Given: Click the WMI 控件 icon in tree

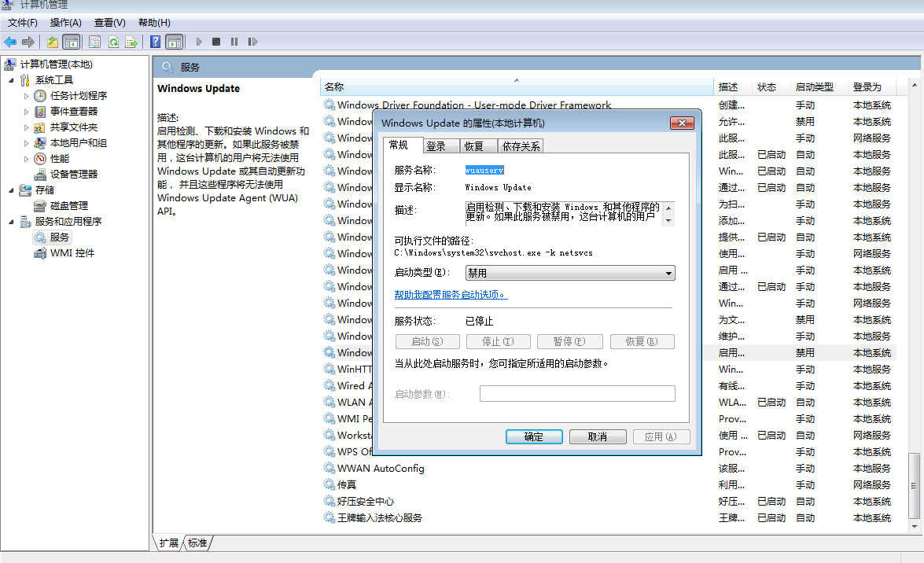Looking at the screenshot, I should (40, 253).
